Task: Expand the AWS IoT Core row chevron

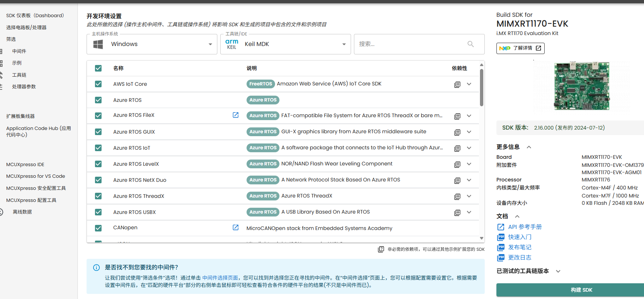Action: pyautogui.click(x=469, y=84)
